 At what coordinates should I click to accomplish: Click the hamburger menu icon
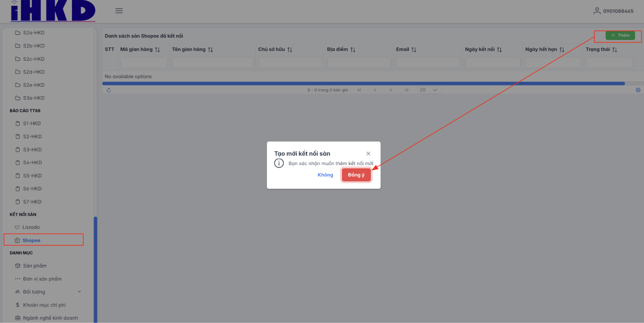pos(119,11)
